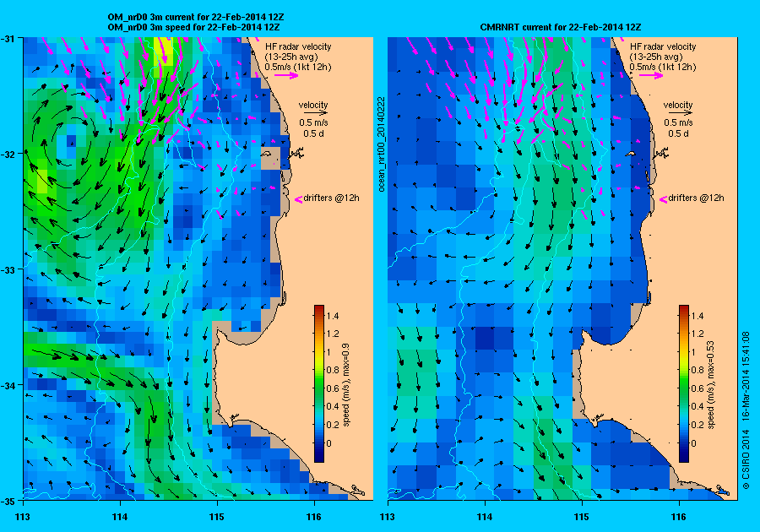The width and height of the screenshot is (760, 532).
Task: Click the left 'drifters @12h' label
Action: point(332,198)
